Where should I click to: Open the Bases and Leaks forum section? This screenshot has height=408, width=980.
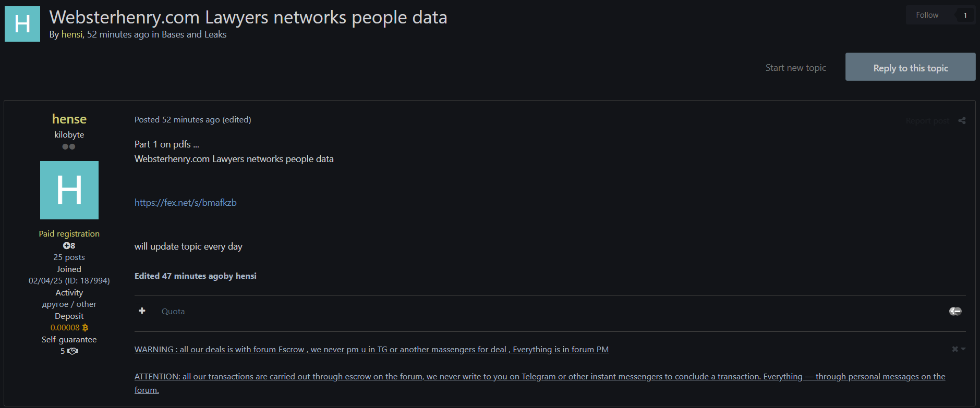pyautogui.click(x=194, y=34)
